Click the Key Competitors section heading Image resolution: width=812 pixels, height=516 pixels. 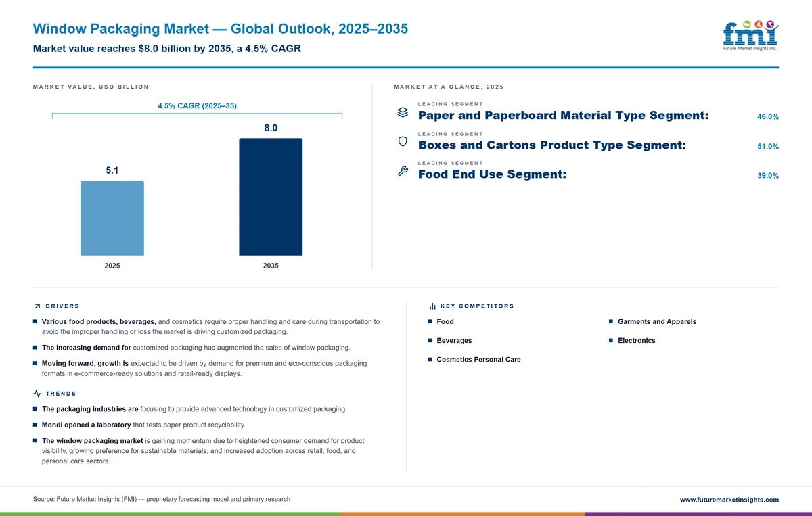pos(477,306)
